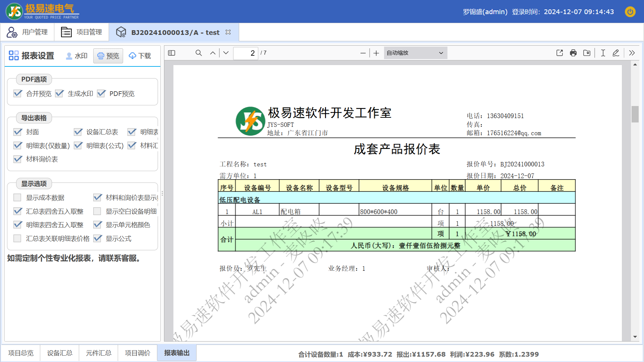Image resolution: width=644 pixels, height=362 pixels.
Task: Toggle the 生成水印 checkbox
Action: [x=59, y=94]
